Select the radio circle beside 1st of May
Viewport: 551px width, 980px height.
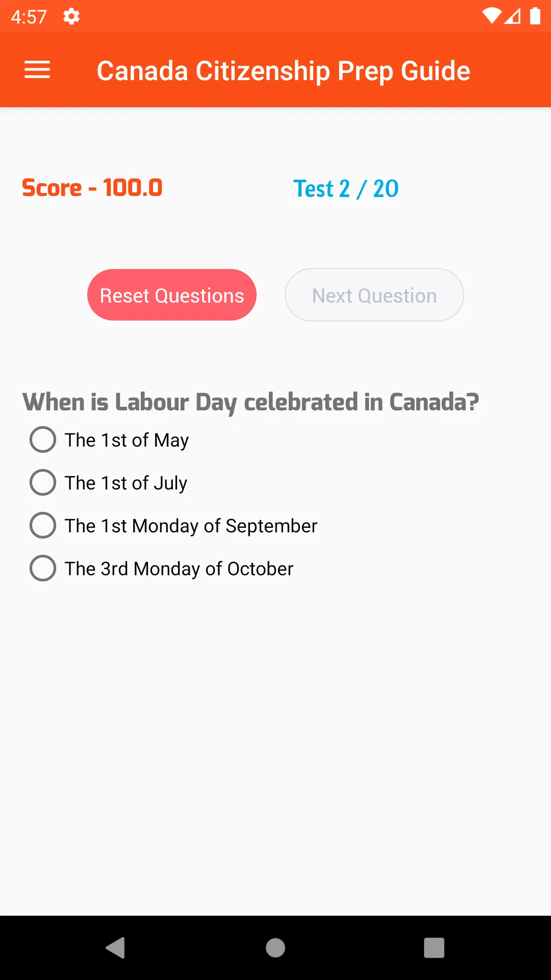click(x=43, y=439)
